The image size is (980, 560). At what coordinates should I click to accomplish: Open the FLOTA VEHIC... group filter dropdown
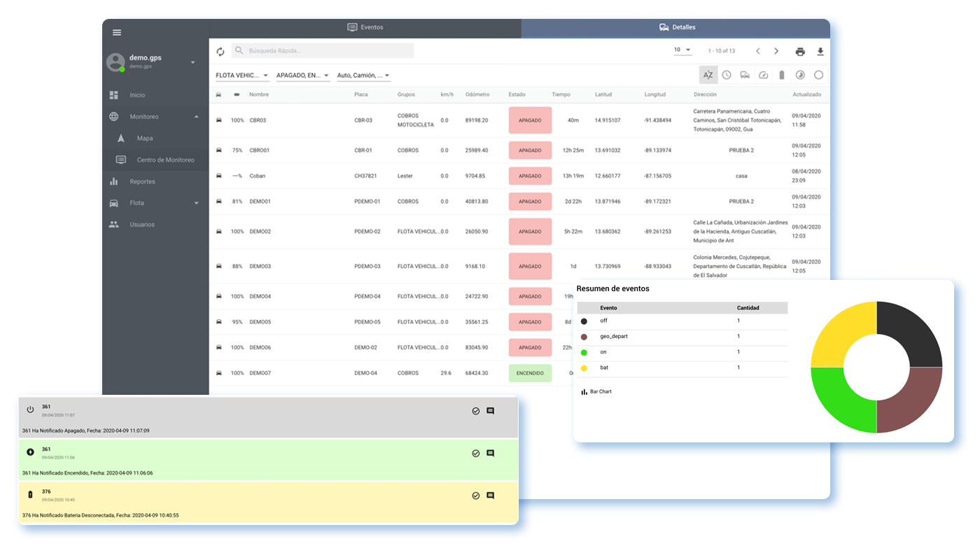(x=242, y=76)
